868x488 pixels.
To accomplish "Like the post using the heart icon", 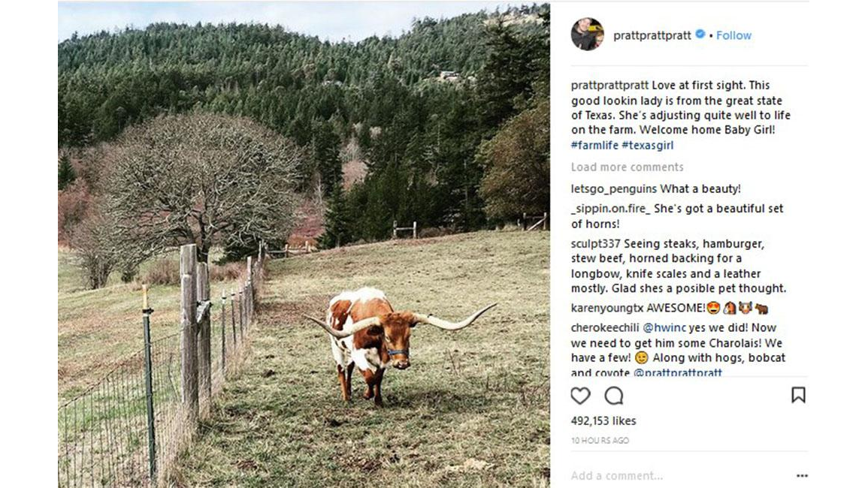I will point(580,396).
